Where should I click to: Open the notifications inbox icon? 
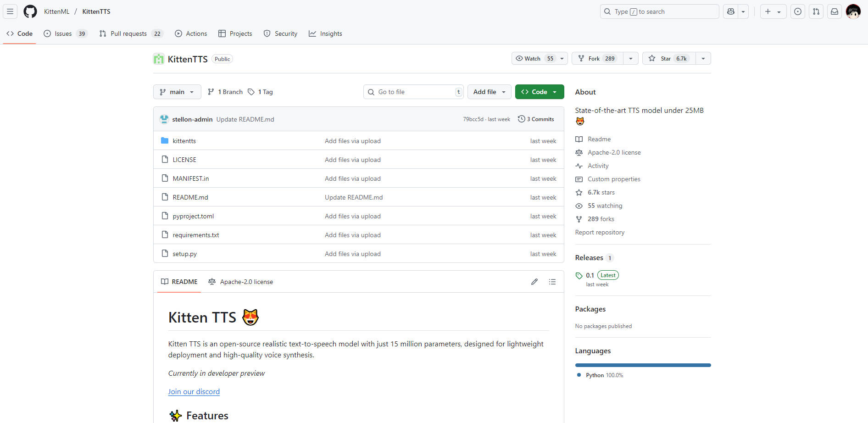point(835,11)
